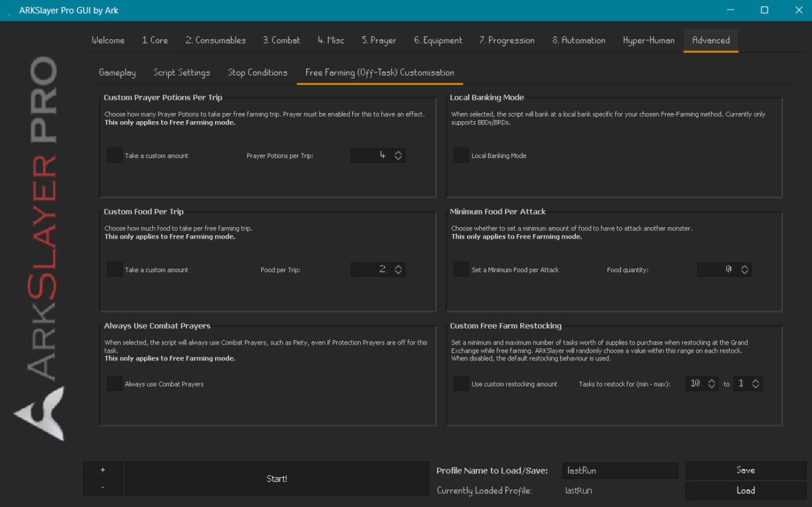Open the 7. Progression tab

point(507,40)
